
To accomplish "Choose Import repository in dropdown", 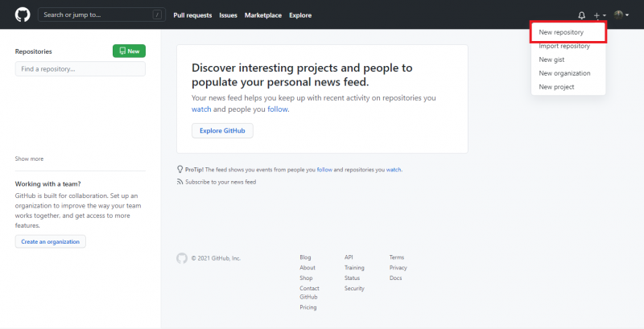I will click(x=563, y=46).
